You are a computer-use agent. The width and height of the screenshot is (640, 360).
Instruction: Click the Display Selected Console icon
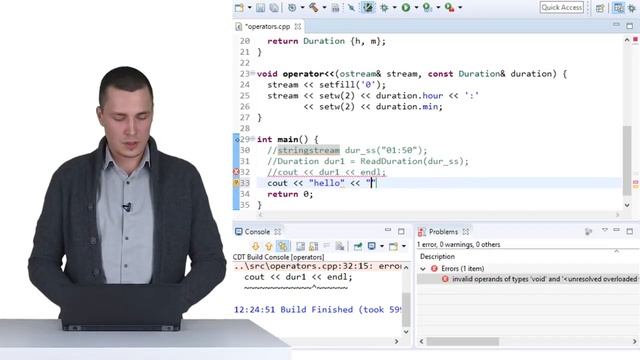371,246
